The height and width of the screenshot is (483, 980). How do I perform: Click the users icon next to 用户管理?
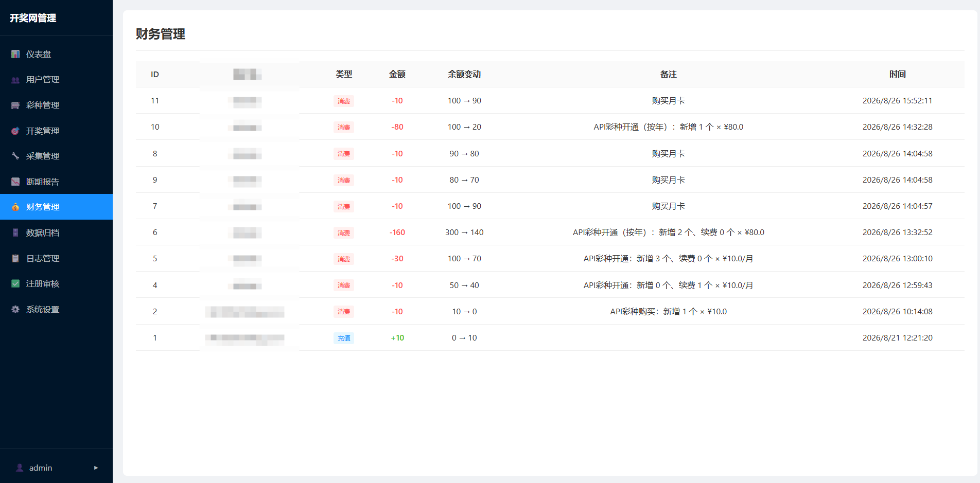tap(15, 80)
